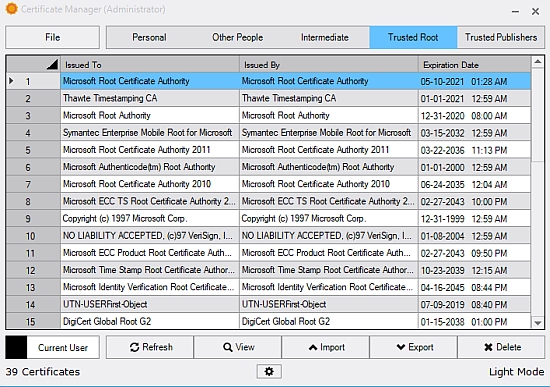Select Copyright (c) 1997 Microsoft Corp. Issued To
The image size is (550, 387).
[150, 219]
